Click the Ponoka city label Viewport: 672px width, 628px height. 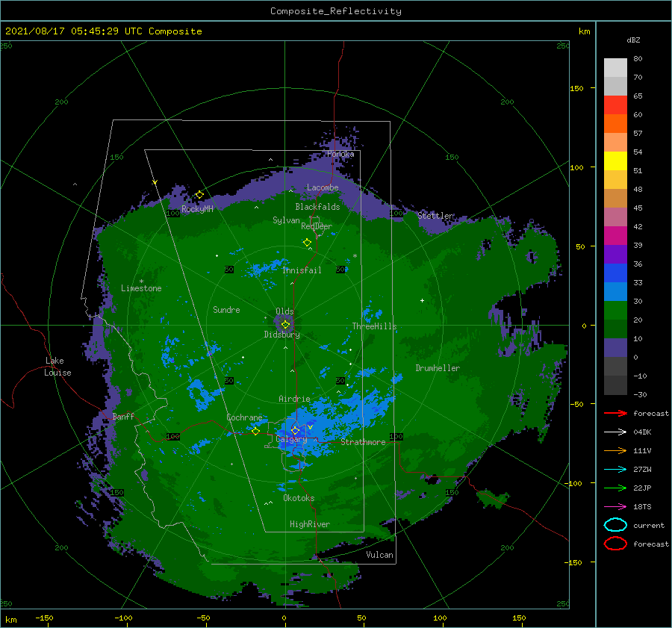[340, 154]
